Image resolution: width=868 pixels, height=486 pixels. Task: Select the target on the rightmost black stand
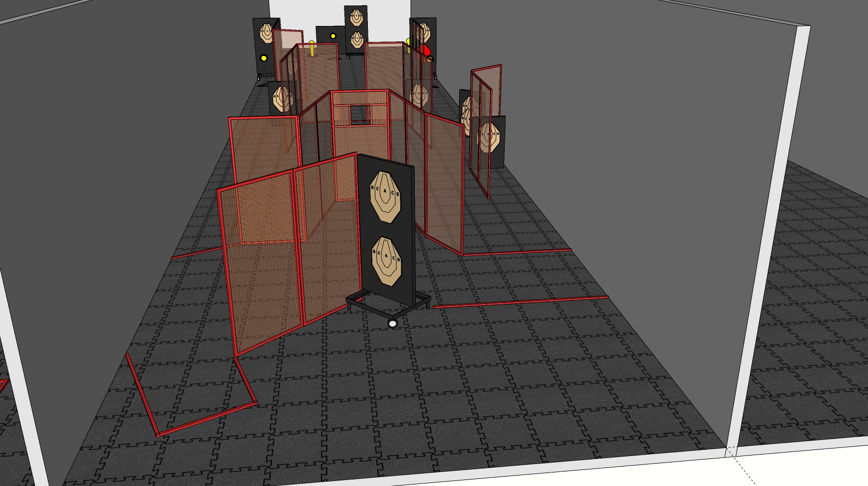click(x=489, y=137)
